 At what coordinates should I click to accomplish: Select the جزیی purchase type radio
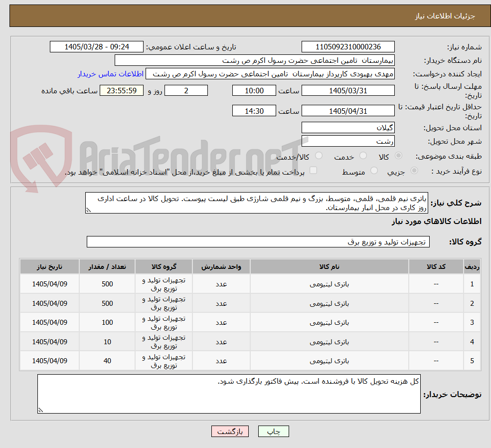pyautogui.click(x=414, y=171)
